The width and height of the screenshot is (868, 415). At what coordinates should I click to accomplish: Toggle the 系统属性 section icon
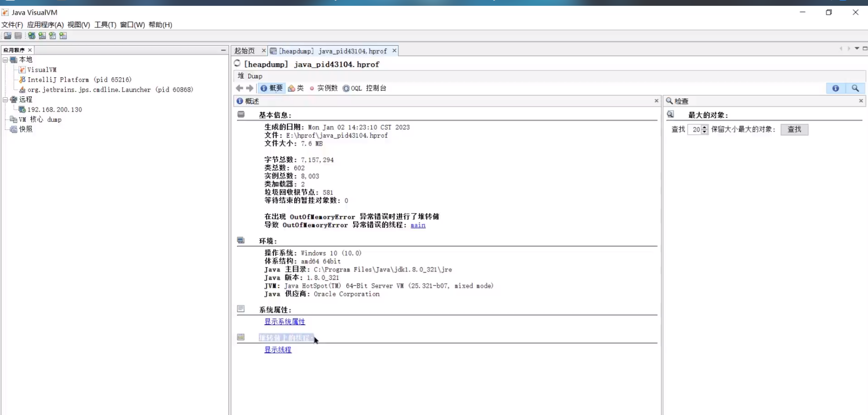tap(241, 309)
